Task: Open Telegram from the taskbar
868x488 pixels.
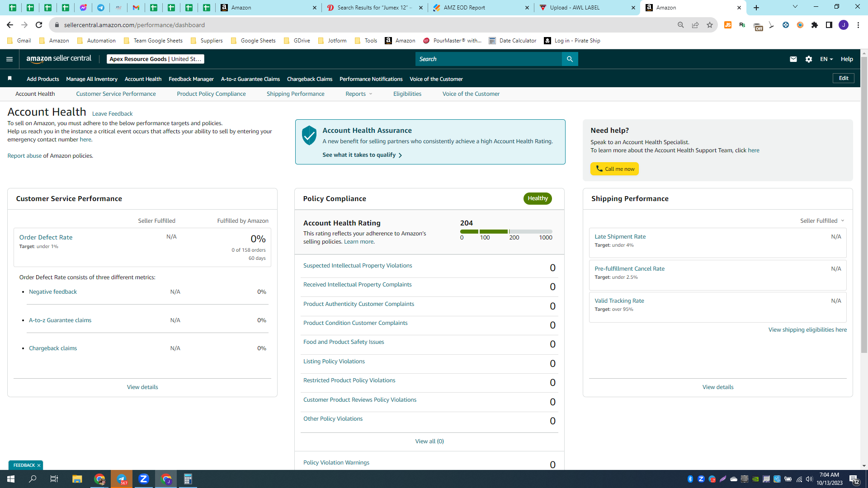Action: tap(122, 479)
